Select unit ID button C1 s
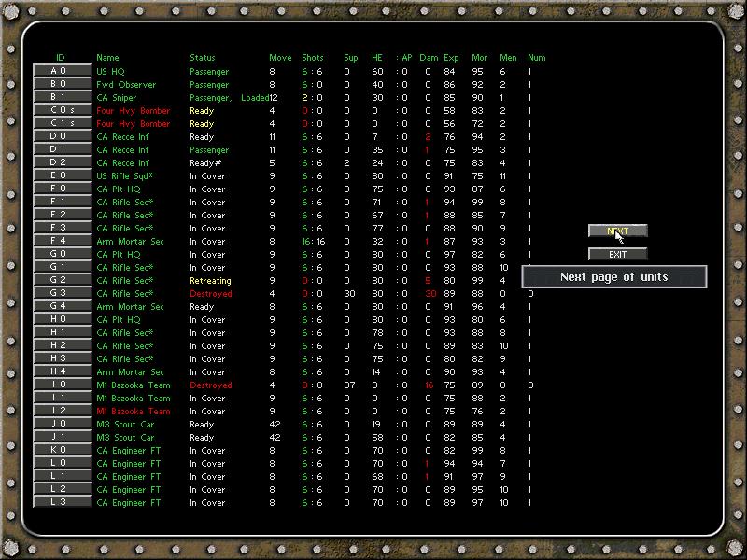 63,123
